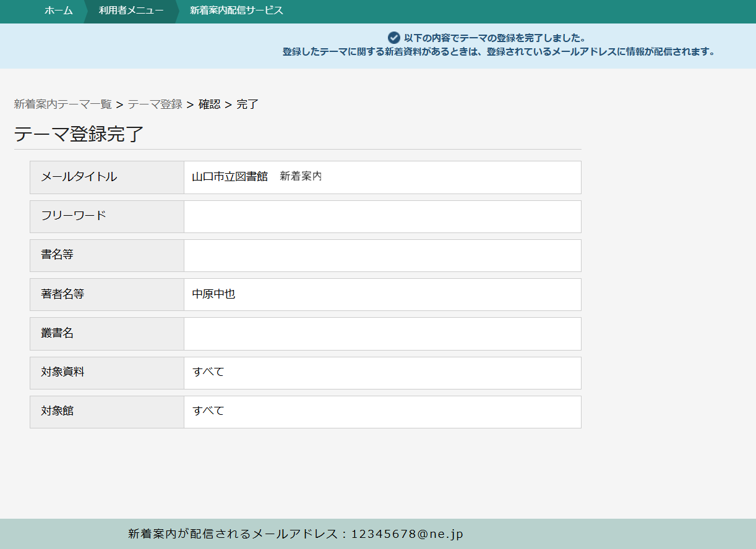Screen dimensions: 756x549
Task: Click the 確認 breadcrumb step
Action: [209, 104]
